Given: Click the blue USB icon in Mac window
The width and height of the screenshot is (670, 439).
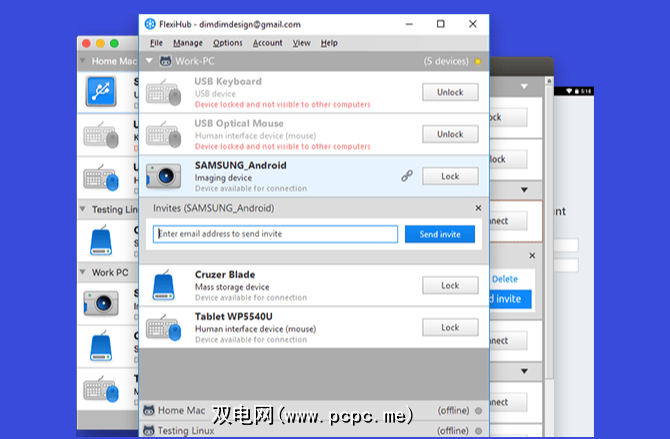Looking at the screenshot, I should pyautogui.click(x=101, y=91).
